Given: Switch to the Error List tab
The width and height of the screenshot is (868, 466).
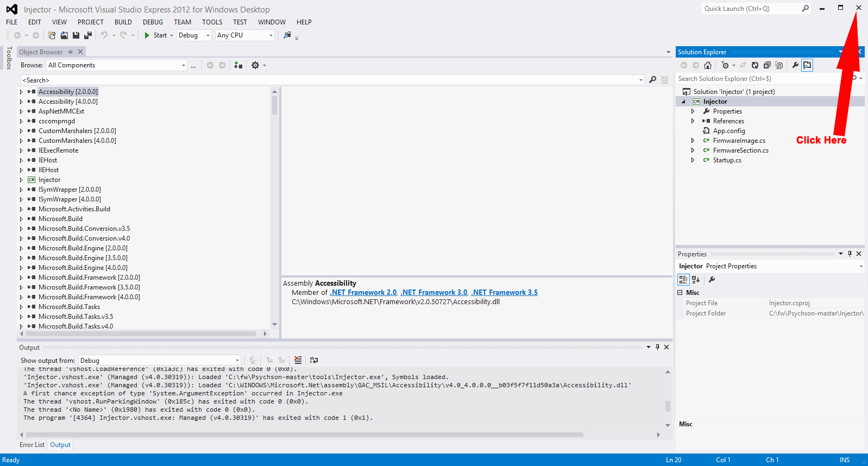Looking at the screenshot, I should pos(32,445).
